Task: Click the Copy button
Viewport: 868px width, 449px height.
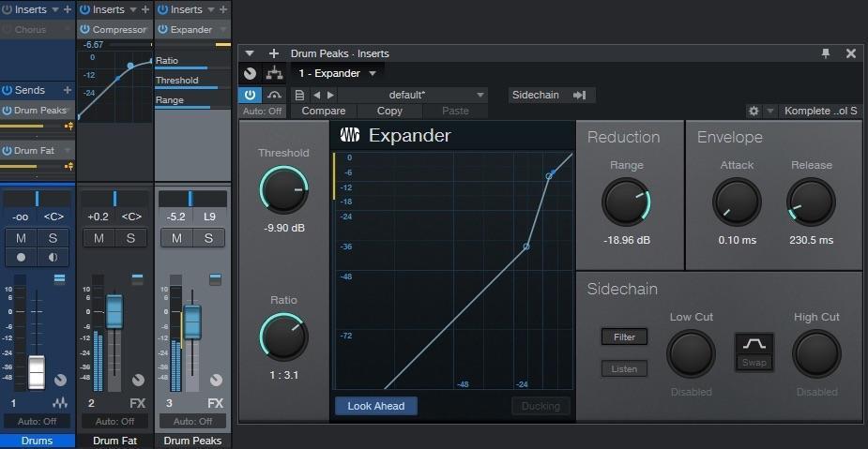Action: [x=389, y=112]
